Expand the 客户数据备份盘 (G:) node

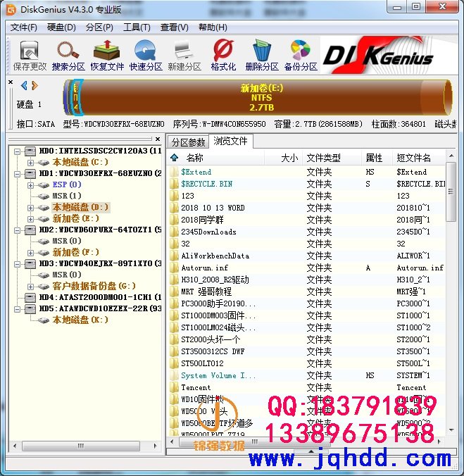[30, 286]
